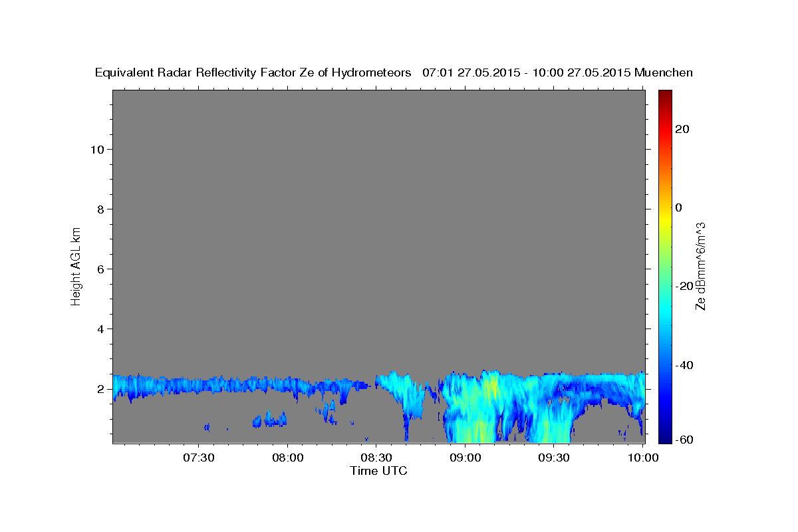Click the blue cloud layer above 07:30
Image resolution: width=798 pixels, height=532 pixels.
(199, 384)
